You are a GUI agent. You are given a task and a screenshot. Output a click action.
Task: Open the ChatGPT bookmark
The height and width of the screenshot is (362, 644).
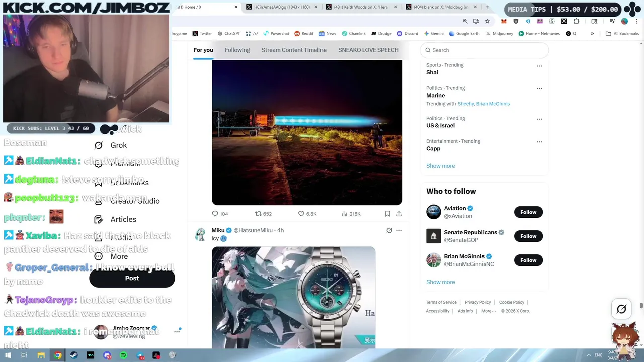click(228, 34)
